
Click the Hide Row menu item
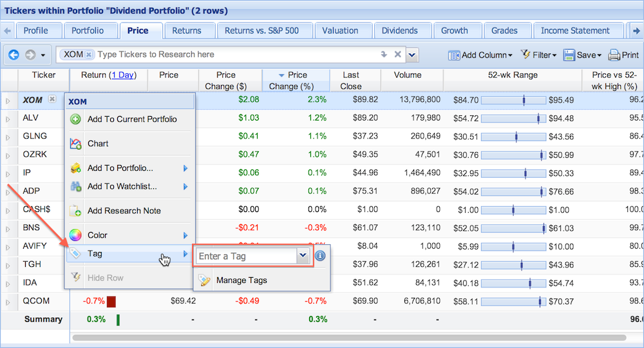(130, 278)
